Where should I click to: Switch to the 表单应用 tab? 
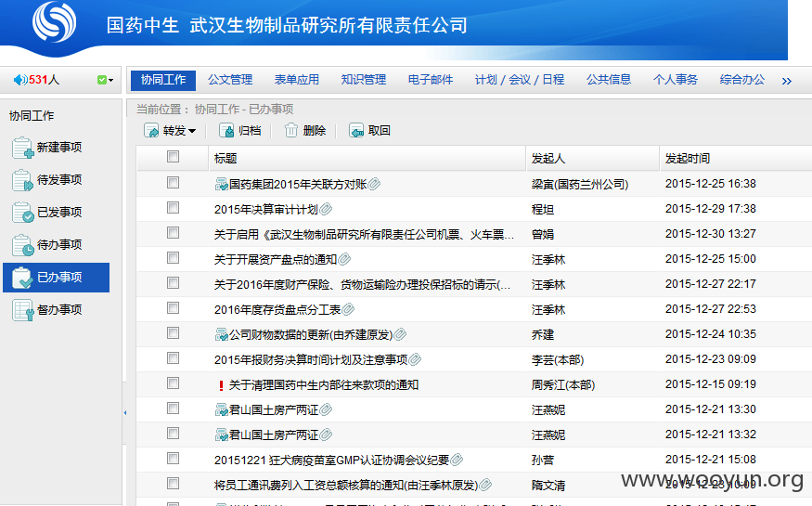tap(297, 80)
